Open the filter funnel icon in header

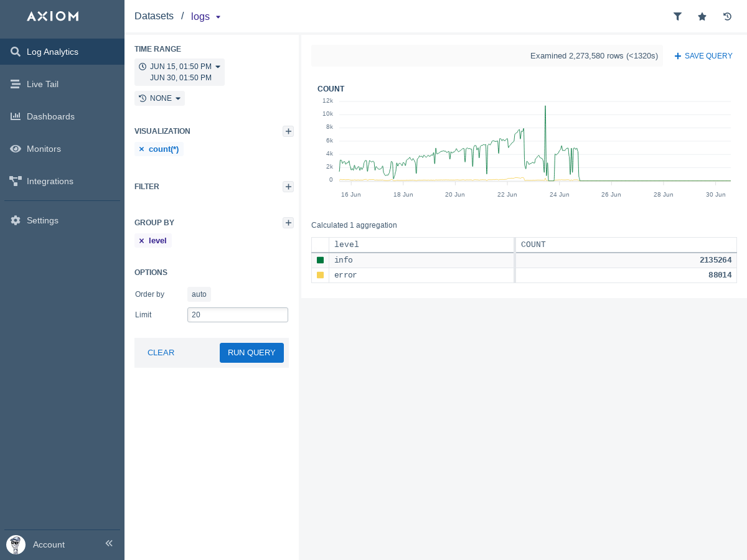coord(677,17)
